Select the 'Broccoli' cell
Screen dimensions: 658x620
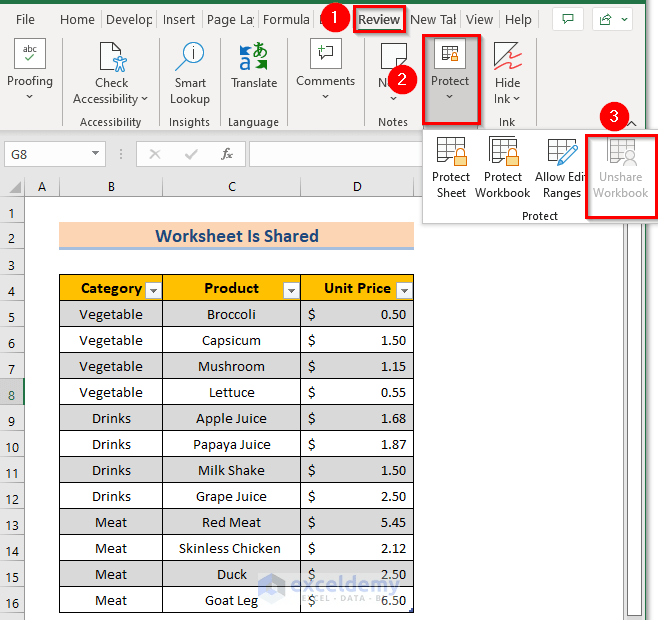(x=232, y=314)
